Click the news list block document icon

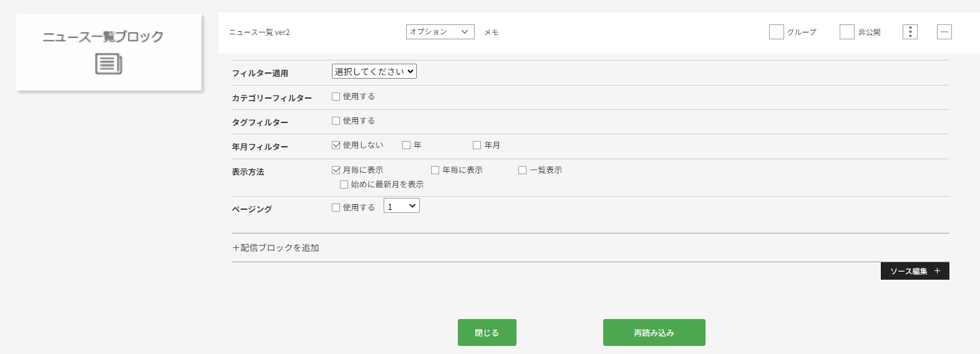(109, 64)
